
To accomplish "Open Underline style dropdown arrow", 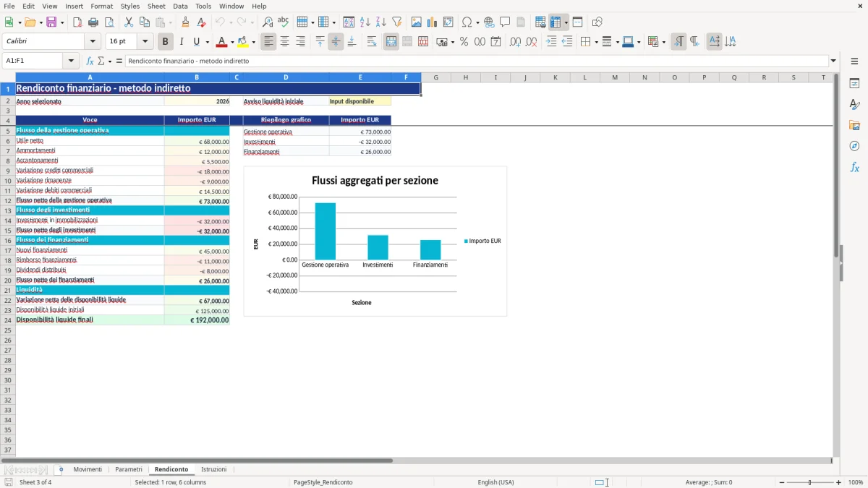I will [207, 42].
